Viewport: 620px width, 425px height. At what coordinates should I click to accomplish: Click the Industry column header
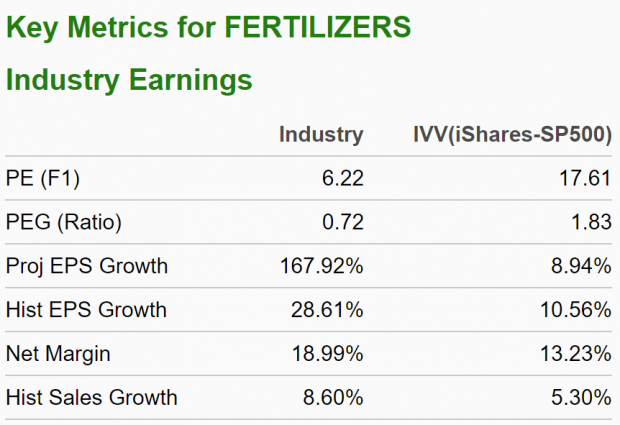point(320,135)
